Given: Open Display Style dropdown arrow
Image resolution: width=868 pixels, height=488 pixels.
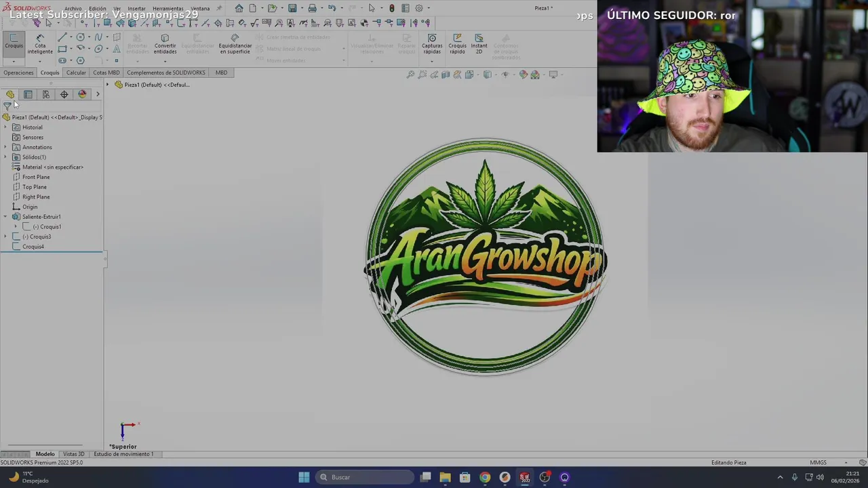Looking at the screenshot, I should point(496,75).
